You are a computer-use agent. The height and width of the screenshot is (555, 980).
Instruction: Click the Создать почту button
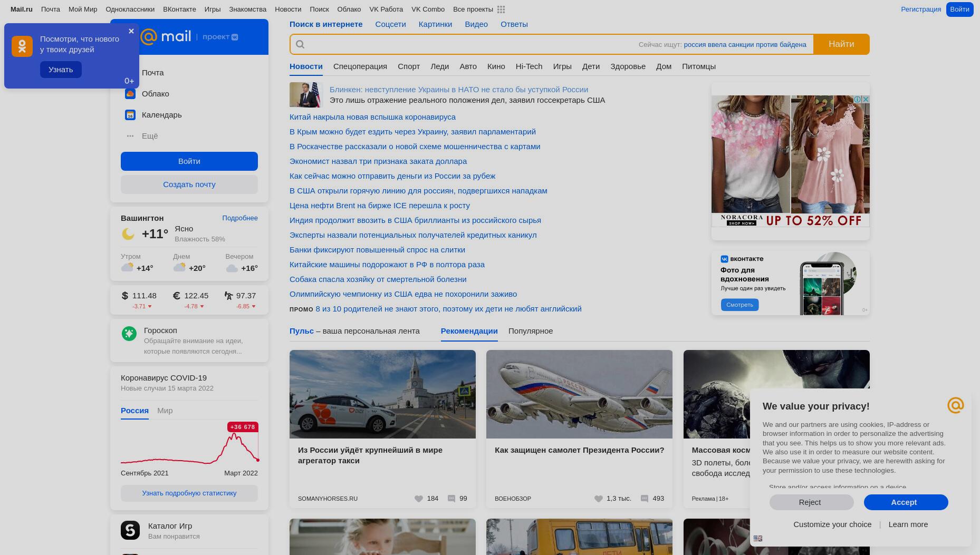click(189, 184)
